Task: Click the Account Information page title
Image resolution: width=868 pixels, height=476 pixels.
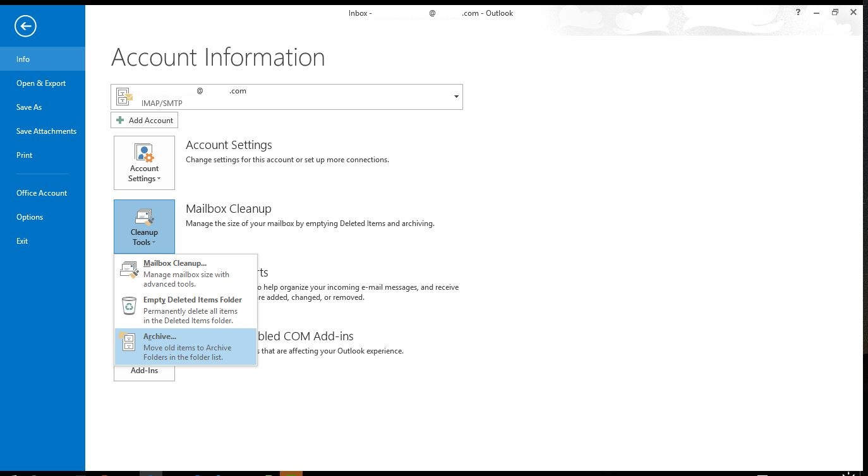Action: pyautogui.click(x=218, y=57)
